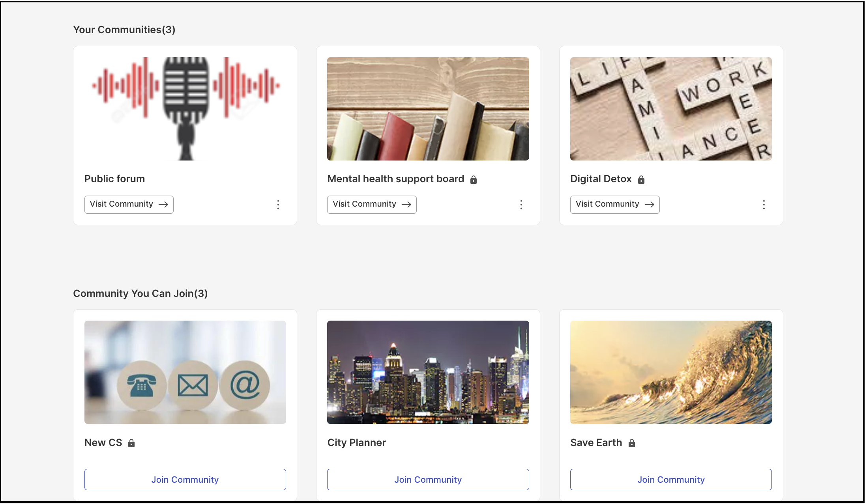Click the lock icon next to Digital Detox

(x=641, y=180)
